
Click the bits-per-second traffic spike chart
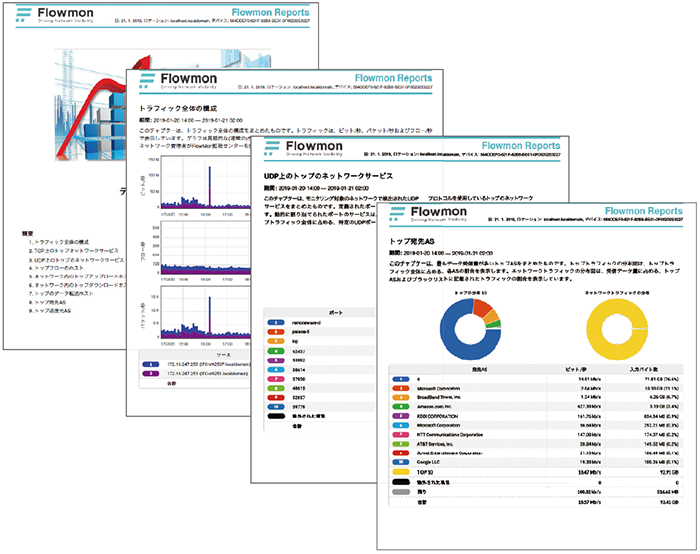point(206,183)
